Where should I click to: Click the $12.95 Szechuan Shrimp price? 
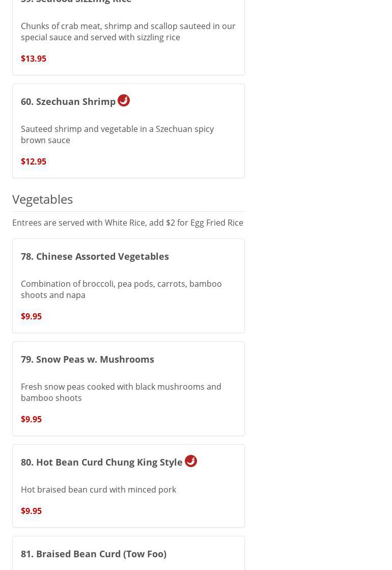click(x=34, y=161)
